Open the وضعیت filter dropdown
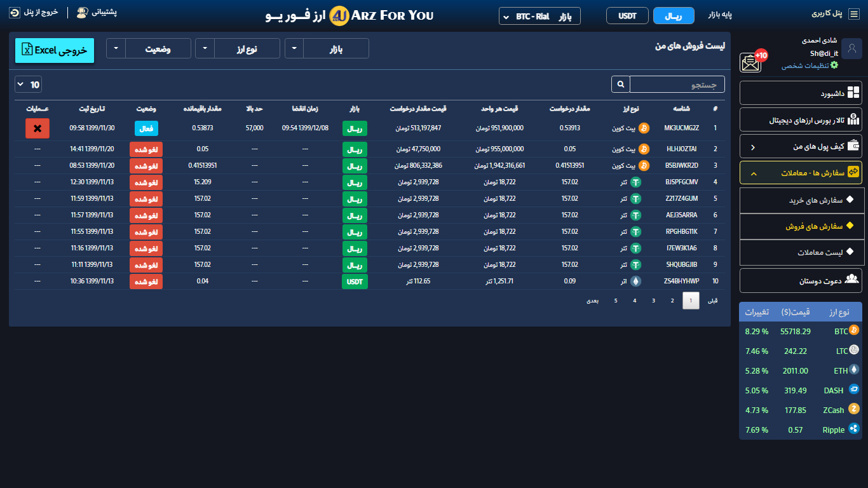Image resolution: width=868 pixels, height=488 pixels. coord(148,48)
